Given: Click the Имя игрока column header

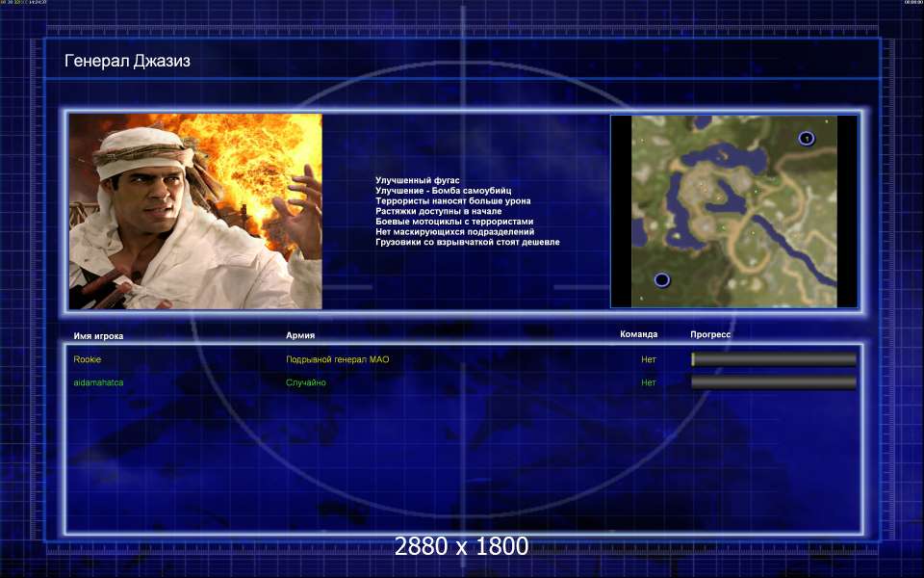Looking at the screenshot, I should click(x=98, y=336).
